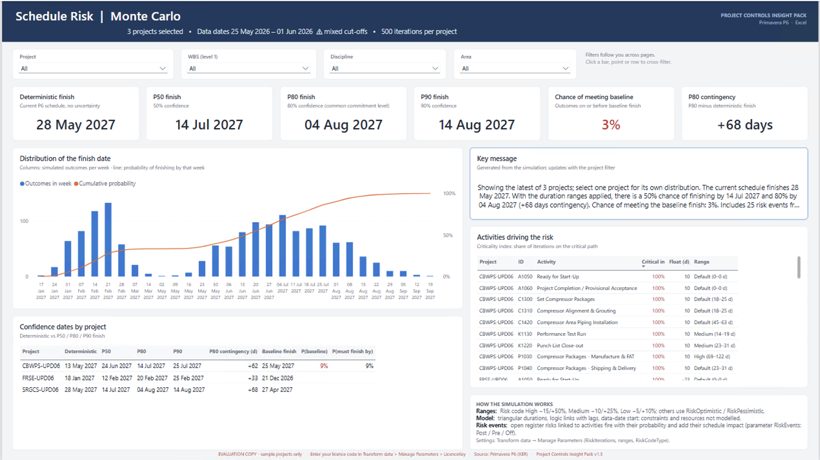Image resolution: width=820 pixels, height=460 pixels.
Task: Sort activities table by ID column header
Action: pos(521,262)
